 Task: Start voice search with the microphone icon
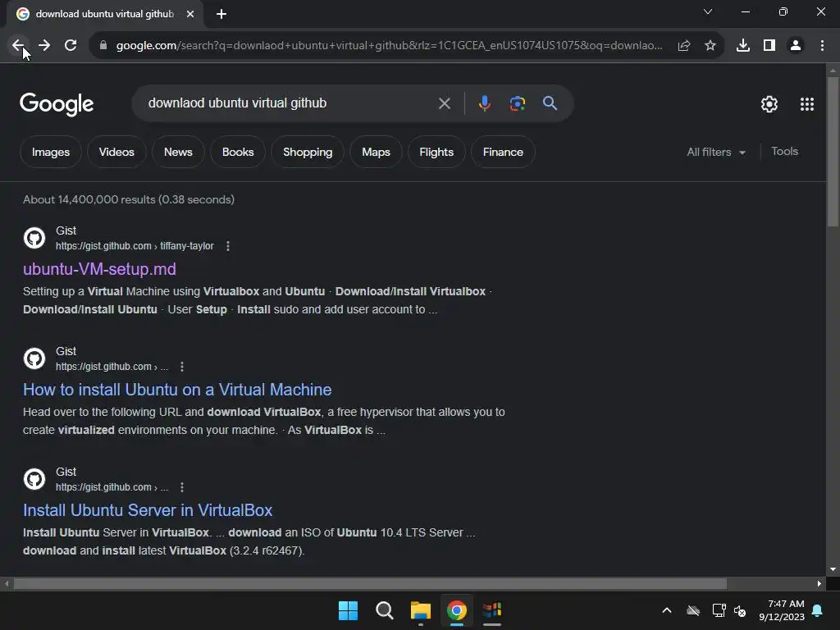pyautogui.click(x=484, y=103)
